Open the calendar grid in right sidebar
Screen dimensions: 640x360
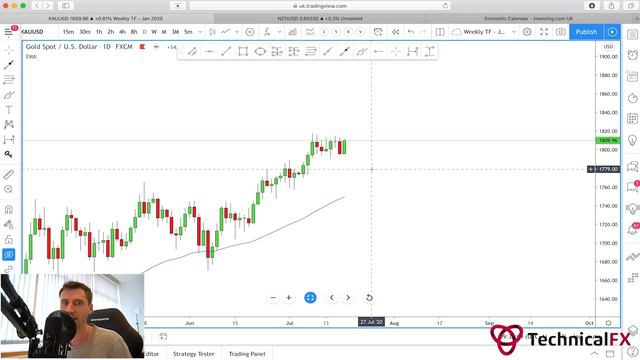pos(632,119)
